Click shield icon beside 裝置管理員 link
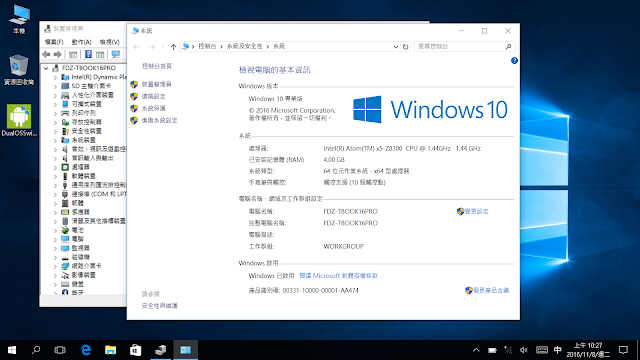Image resolution: width=640 pixels, height=360 pixels. pos(134,84)
